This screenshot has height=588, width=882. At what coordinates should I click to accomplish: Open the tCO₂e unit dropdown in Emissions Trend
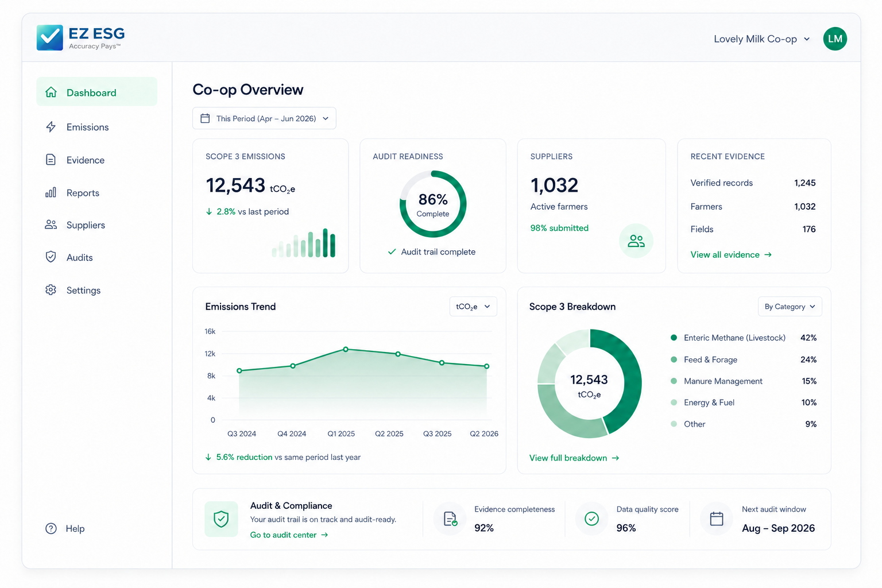tap(473, 307)
